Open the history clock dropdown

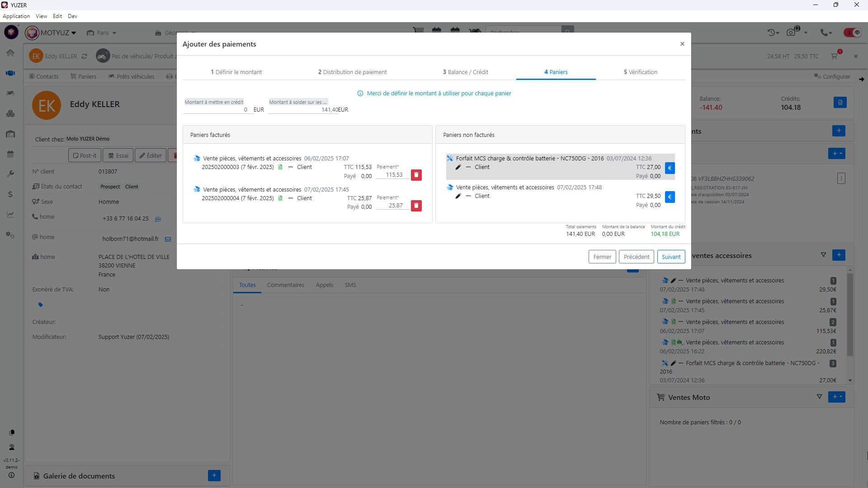[x=774, y=33]
